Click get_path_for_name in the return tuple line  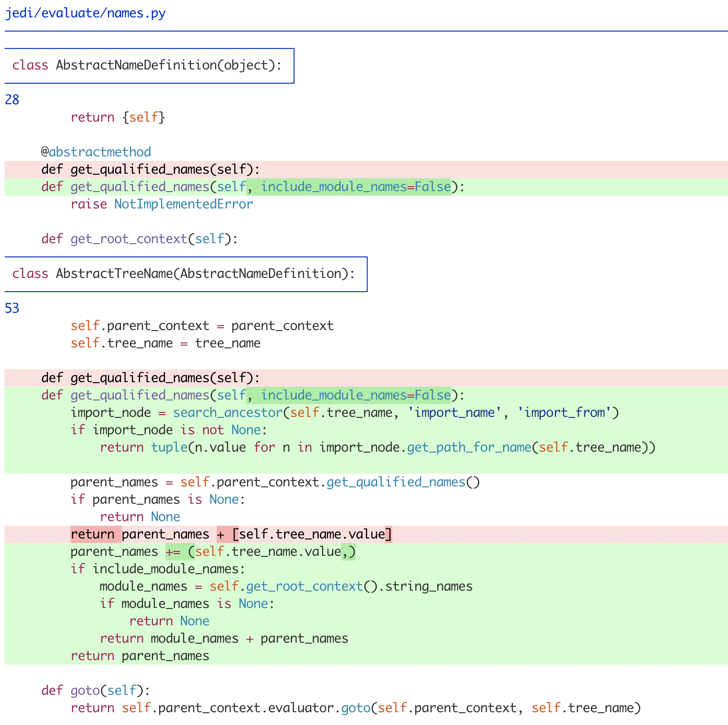click(469, 447)
